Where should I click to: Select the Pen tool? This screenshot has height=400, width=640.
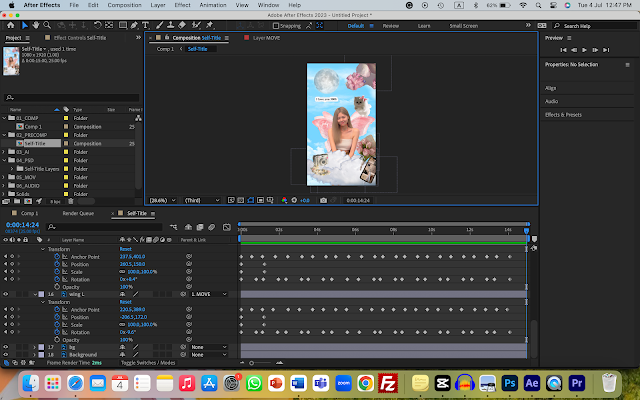(x=134, y=25)
